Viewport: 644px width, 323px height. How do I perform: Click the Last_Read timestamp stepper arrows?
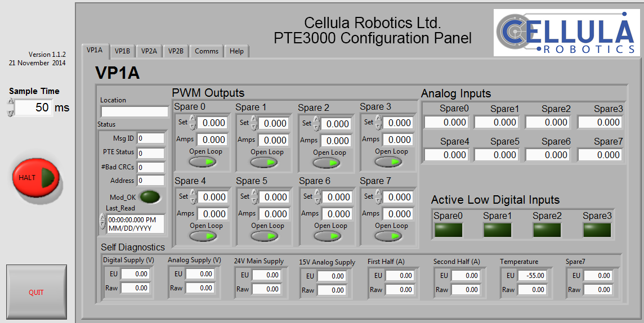pyautogui.click(x=102, y=222)
